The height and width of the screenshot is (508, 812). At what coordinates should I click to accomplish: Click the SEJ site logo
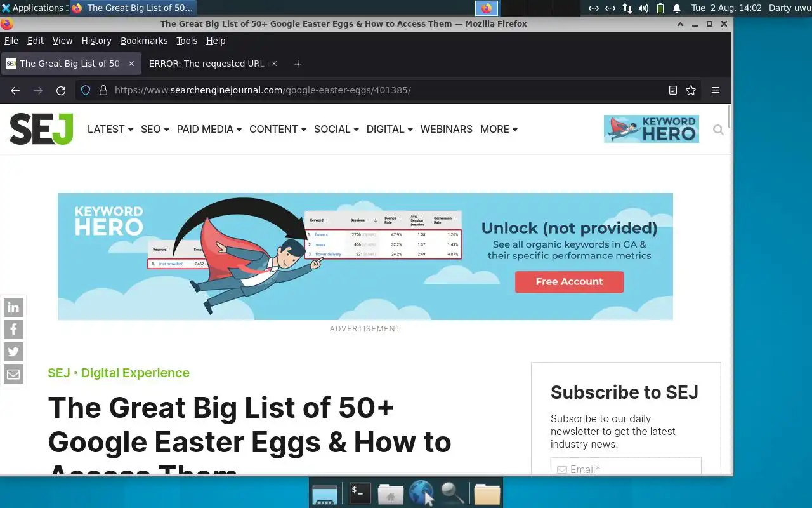point(41,129)
